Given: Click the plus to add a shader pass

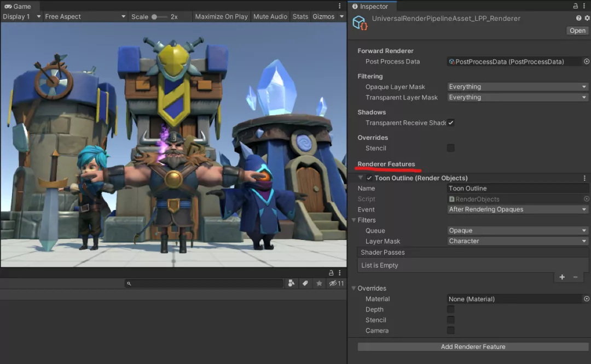Looking at the screenshot, I should [561, 277].
